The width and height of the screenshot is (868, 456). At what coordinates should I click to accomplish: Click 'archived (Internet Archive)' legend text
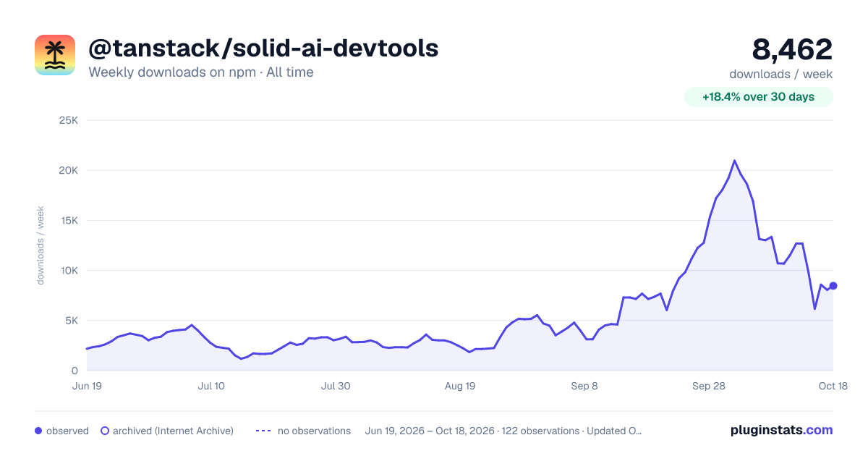click(x=173, y=431)
